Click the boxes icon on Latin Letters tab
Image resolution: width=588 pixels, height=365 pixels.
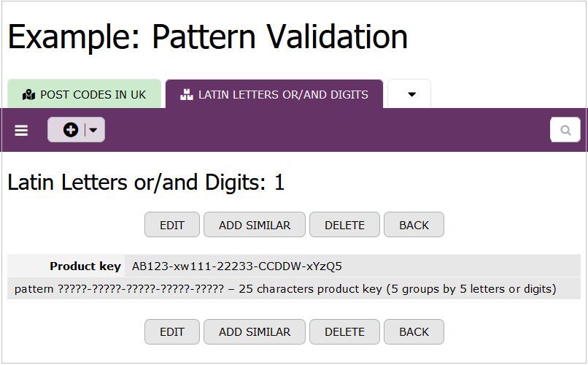[187, 95]
